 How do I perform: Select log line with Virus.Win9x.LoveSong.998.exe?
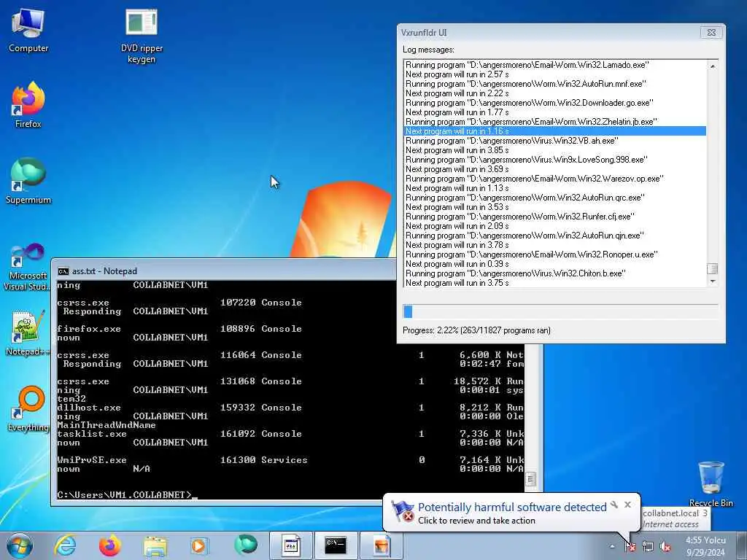coord(554,160)
